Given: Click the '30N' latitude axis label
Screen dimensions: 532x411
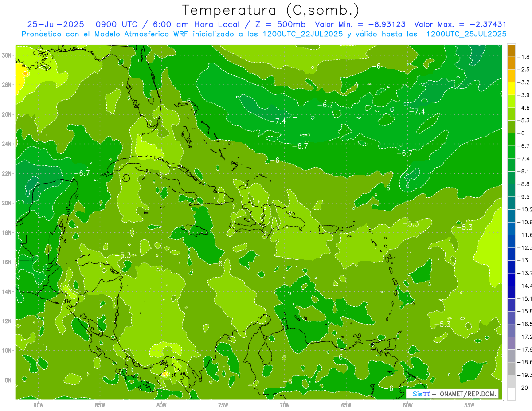Looking at the screenshot, I should pyautogui.click(x=7, y=55).
